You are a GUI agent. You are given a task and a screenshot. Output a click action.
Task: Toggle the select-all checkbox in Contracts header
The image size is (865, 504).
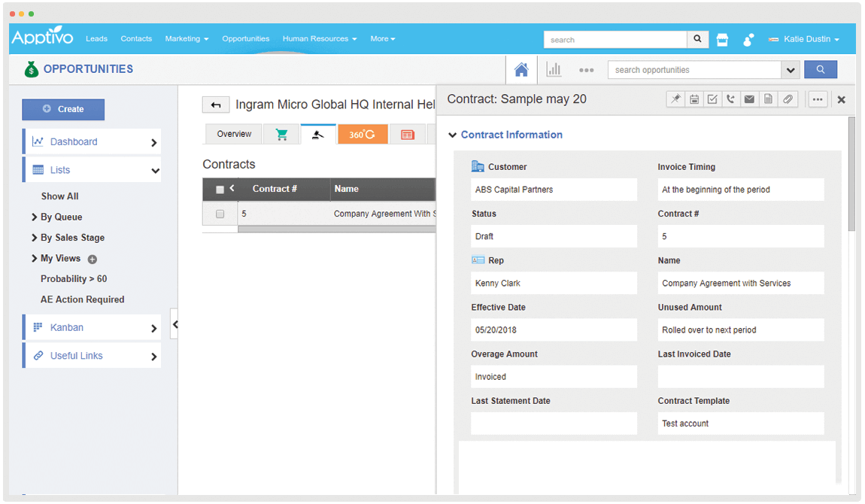pos(220,190)
